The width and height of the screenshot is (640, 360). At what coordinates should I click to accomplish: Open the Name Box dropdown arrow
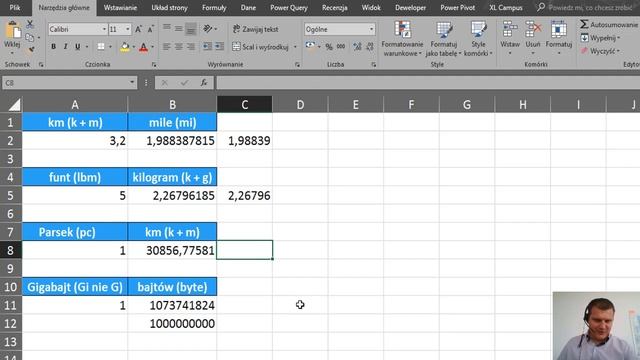[132, 83]
